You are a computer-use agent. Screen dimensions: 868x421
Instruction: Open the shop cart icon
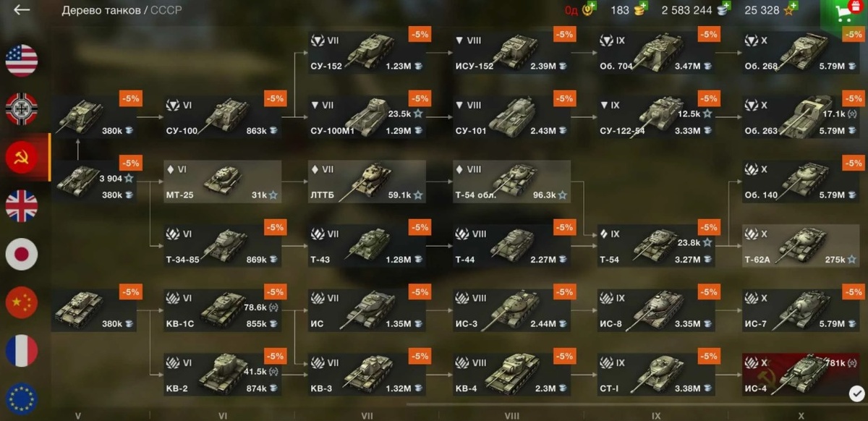pos(843,13)
